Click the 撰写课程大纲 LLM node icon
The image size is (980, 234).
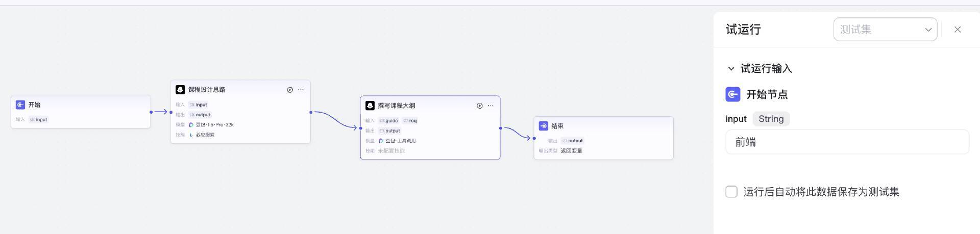(x=370, y=106)
